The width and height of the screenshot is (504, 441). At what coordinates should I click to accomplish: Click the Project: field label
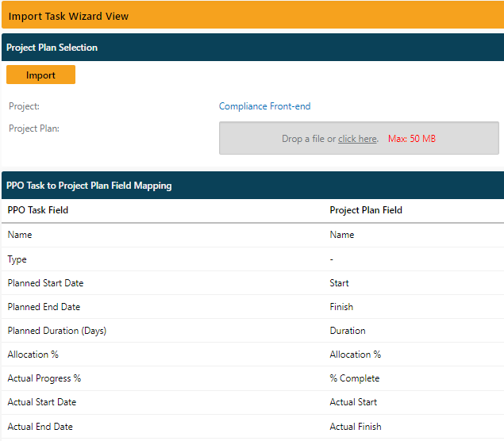point(24,106)
